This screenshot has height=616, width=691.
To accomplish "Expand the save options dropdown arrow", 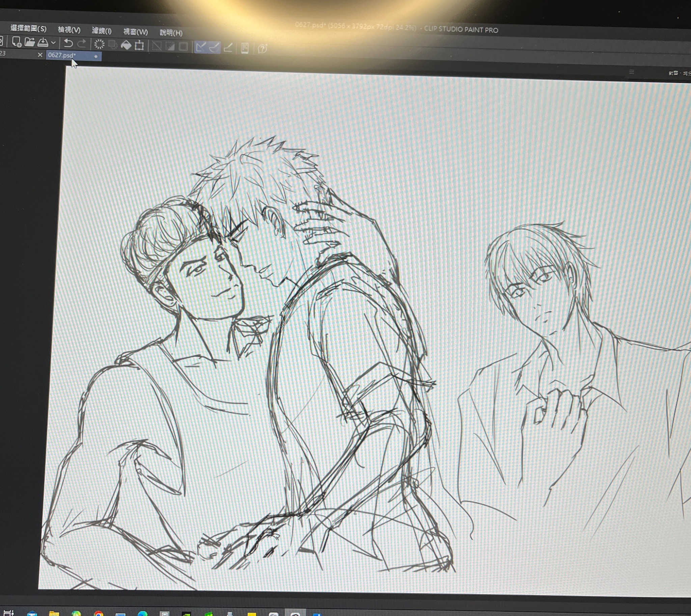I will 53,43.
